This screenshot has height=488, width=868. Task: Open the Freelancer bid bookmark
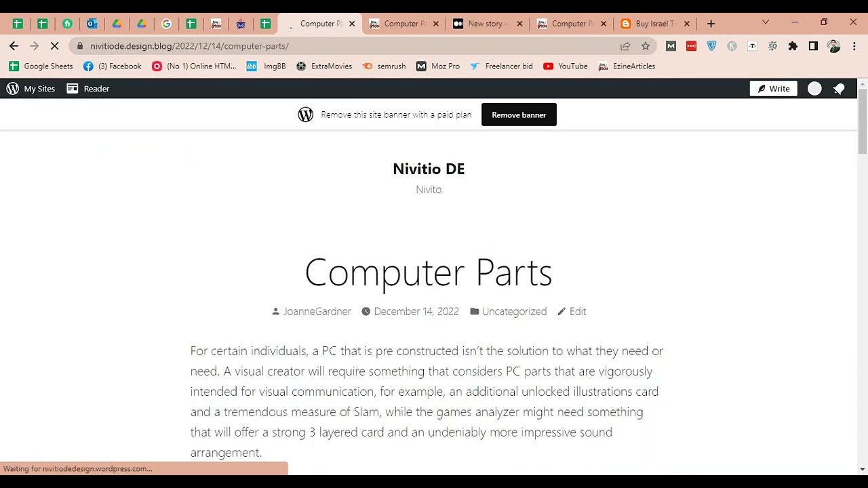501,66
